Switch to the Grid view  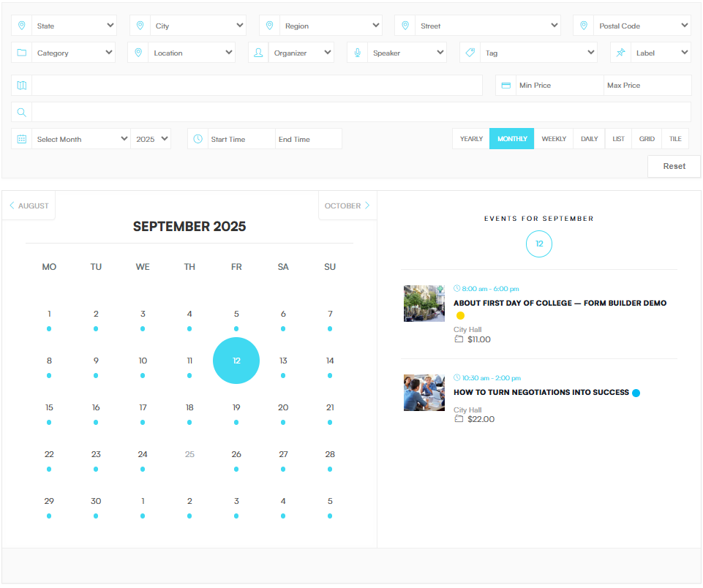[x=647, y=139]
